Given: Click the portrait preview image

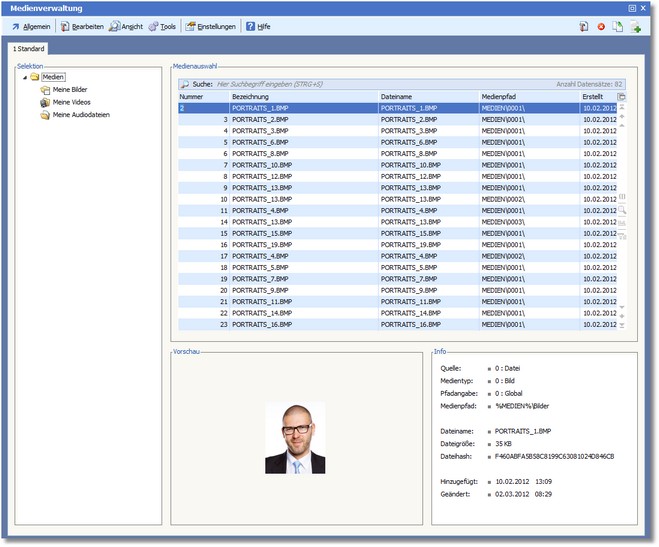Looking at the screenshot, I should tap(294, 438).
